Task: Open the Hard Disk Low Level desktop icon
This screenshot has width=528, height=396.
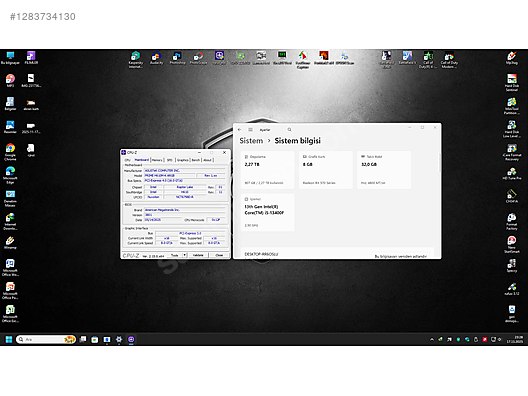Action: 512,129
